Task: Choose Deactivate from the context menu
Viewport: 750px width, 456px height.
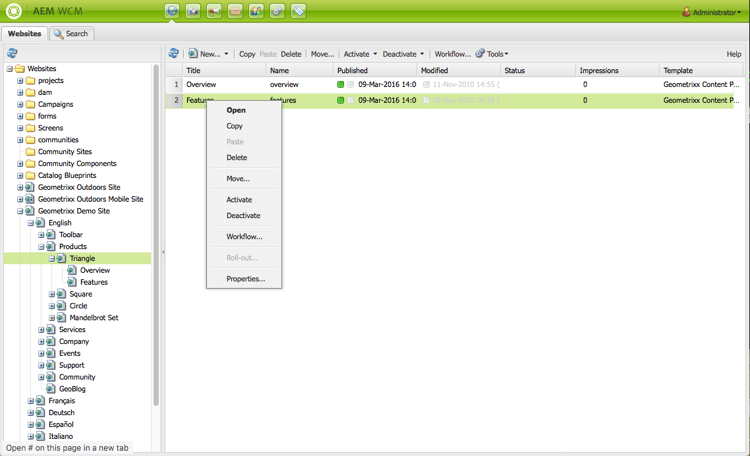Action: pos(243,215)
